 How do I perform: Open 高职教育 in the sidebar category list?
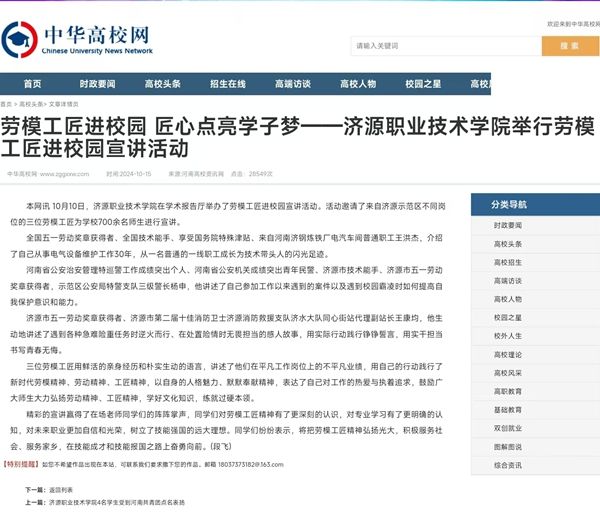tap(507, 391)
